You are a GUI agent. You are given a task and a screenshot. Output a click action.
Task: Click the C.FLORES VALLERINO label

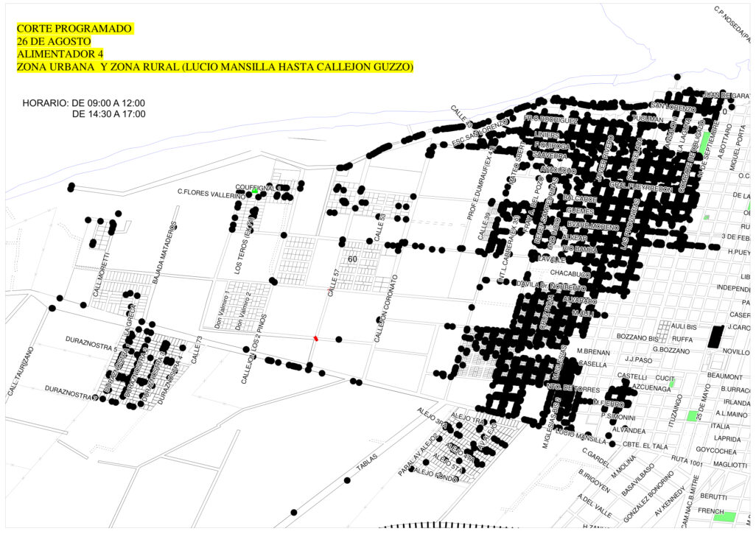pyautogui.click(x=211, y=194)
